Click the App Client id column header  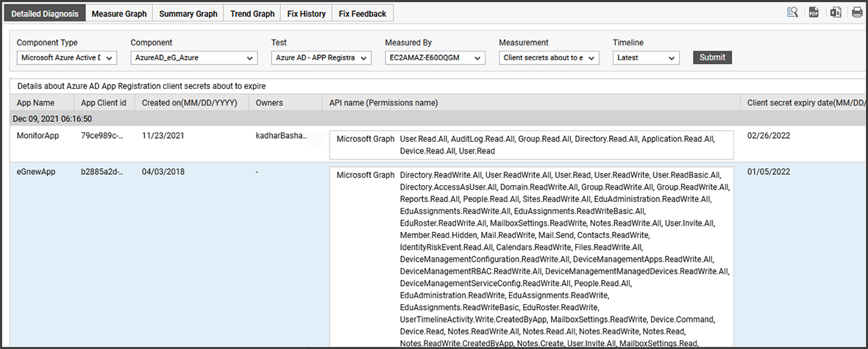coord(104,102)
